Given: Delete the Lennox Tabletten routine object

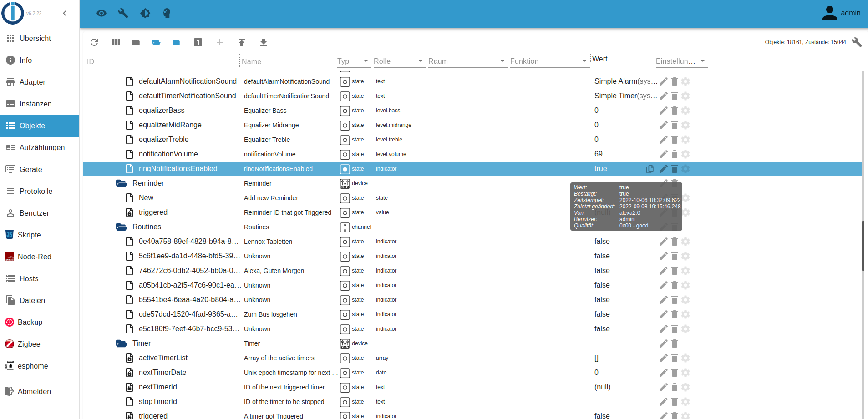Looking at the screenshot, I should click(x=675, y=242).
